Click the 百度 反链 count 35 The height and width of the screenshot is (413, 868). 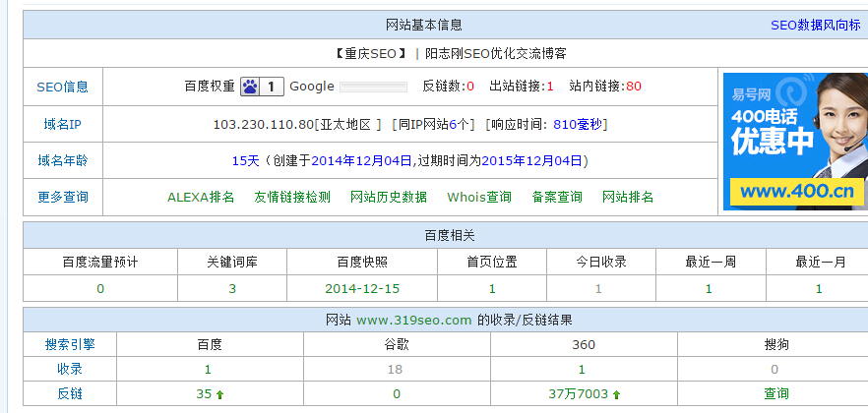pyautogui.click(x=205, y=393)
